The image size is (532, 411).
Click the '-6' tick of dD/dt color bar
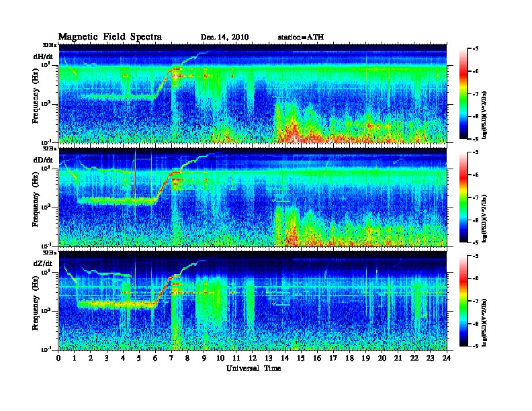[x=476, y=175]
